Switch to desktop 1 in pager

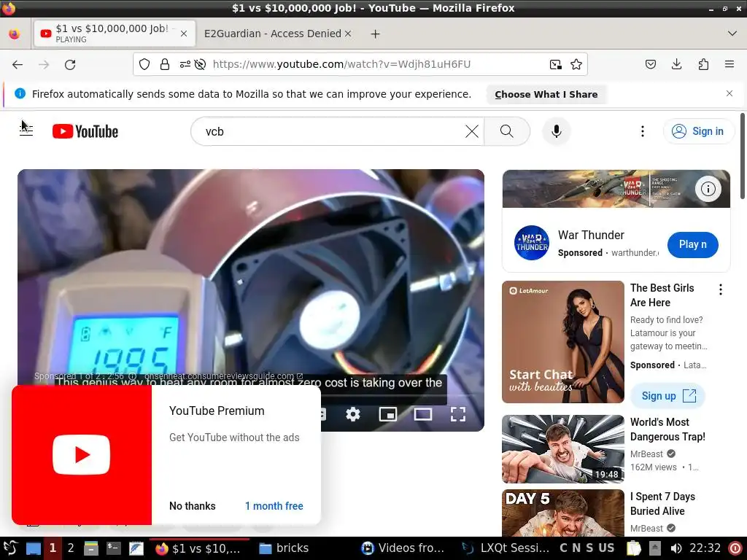(x=53, y=548)
